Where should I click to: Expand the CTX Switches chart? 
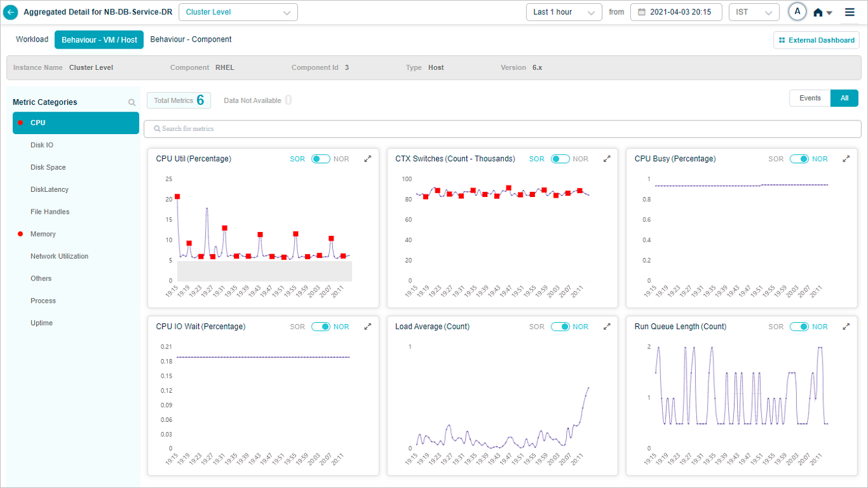607,159
